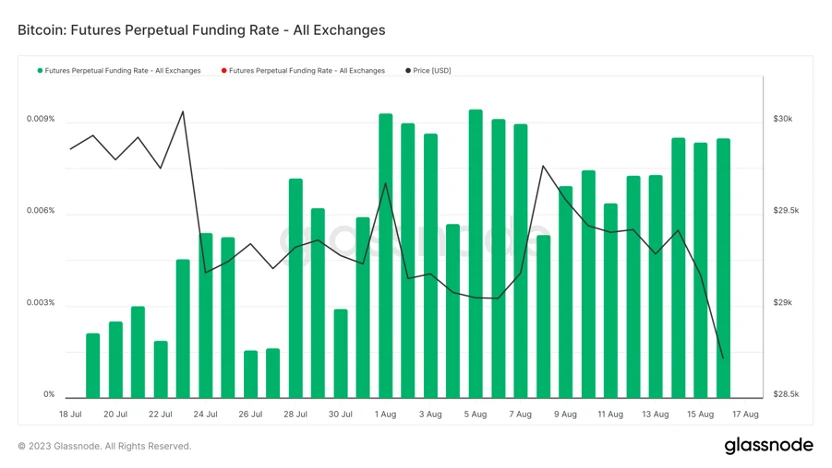Click the "0%" funding rate axis label

pyautogui.click(x=48, y=395)
